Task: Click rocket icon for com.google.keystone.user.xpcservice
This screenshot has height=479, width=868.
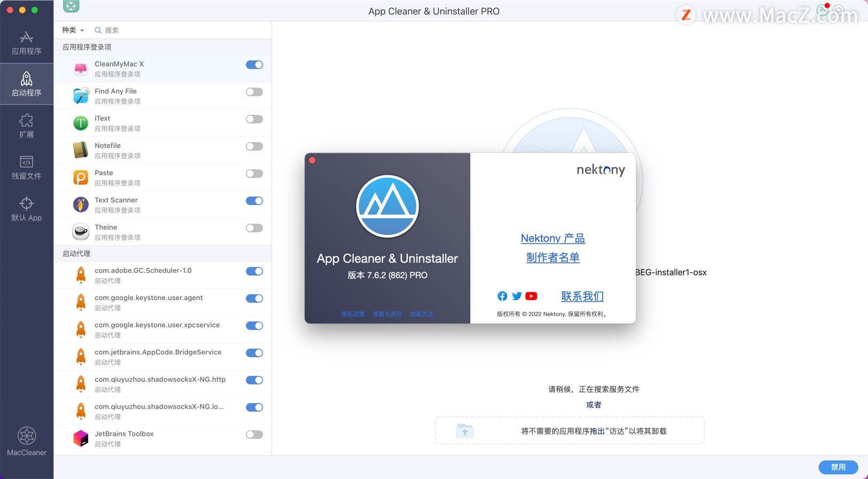Action: point(81,330)
